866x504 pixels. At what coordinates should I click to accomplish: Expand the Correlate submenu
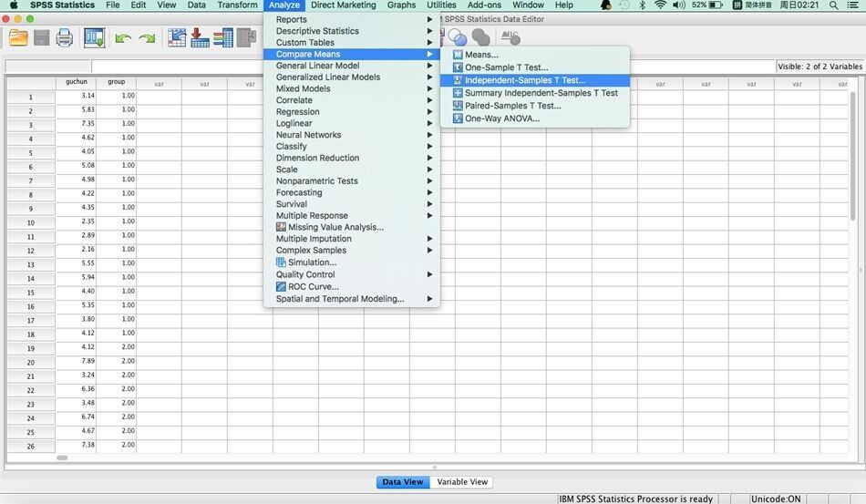click(352, 100)
